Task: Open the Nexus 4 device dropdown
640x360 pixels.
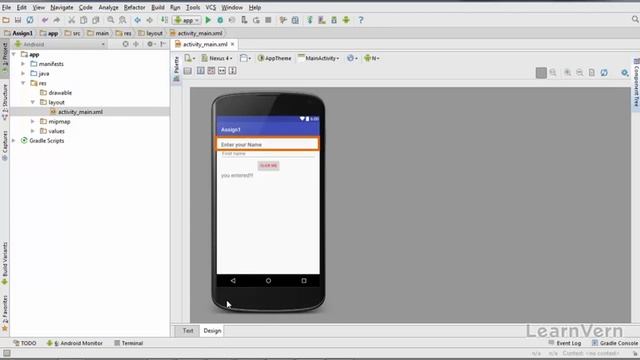Action: point(217,58)
